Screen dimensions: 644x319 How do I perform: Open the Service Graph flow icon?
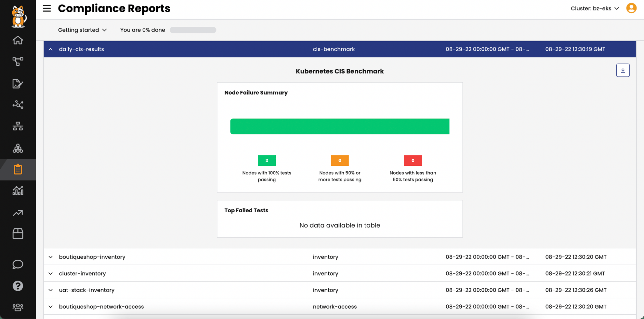coord(18,61)
